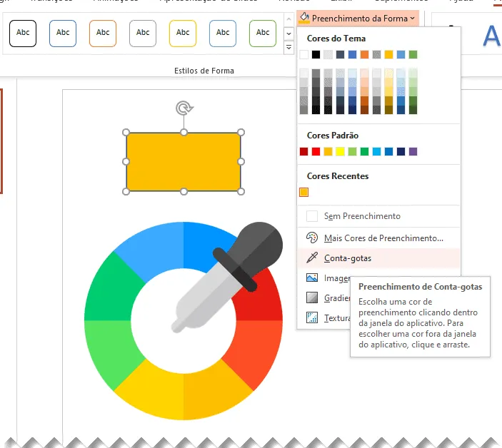Choose the Imagem fill picture icon
Image resolution: width=502 pixels, height=448 pixels.
click(312, 278)
